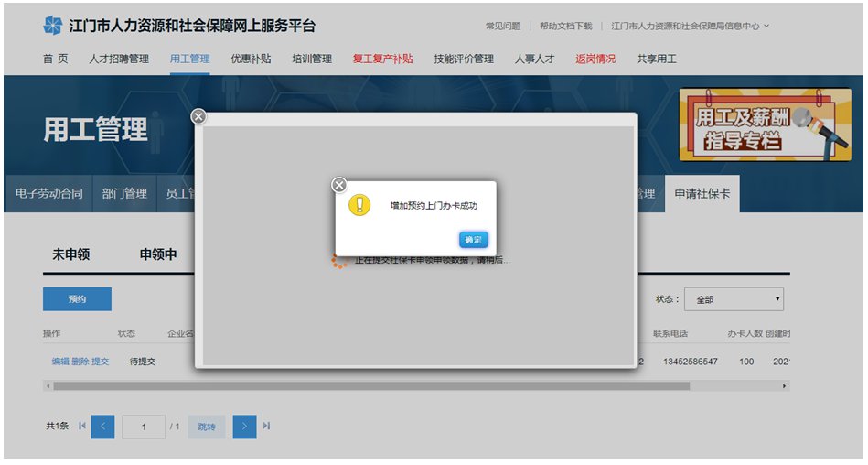The image size is (868, 465).
Task: Go to previous page arrow
Action: tap(103, 427)
